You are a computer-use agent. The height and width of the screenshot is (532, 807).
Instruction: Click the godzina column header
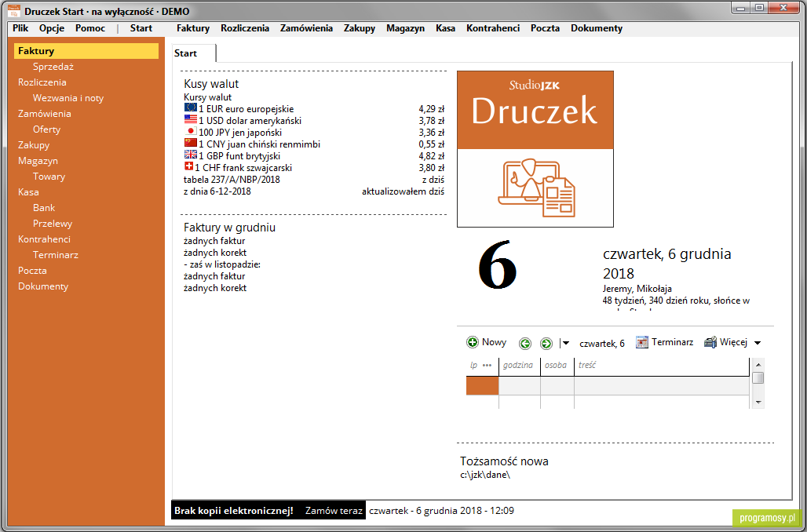click(519, 366)
